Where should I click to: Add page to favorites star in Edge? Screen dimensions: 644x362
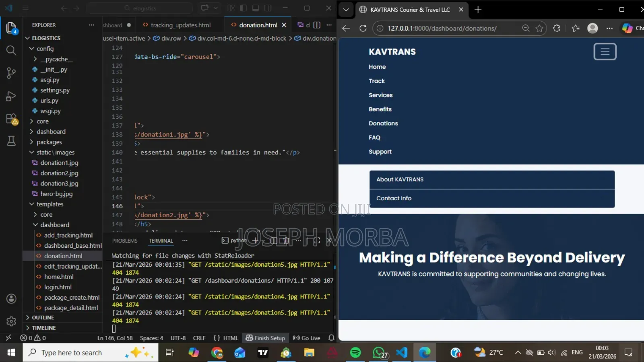[539, 28]
